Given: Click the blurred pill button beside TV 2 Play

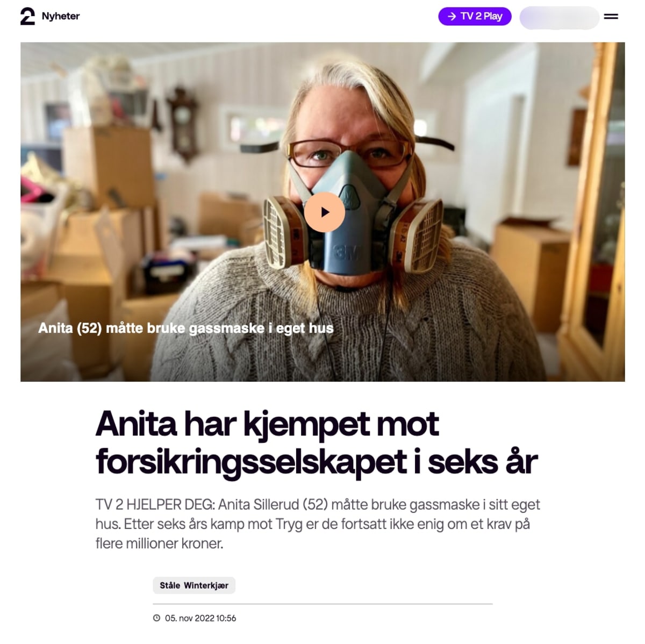Looking at the screenshot, I should click(x=559, y=17).
